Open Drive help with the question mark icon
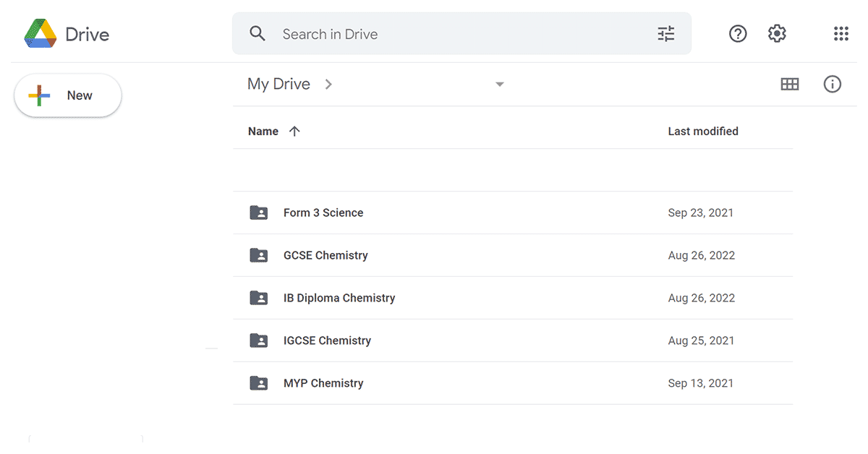 (738, 33)
